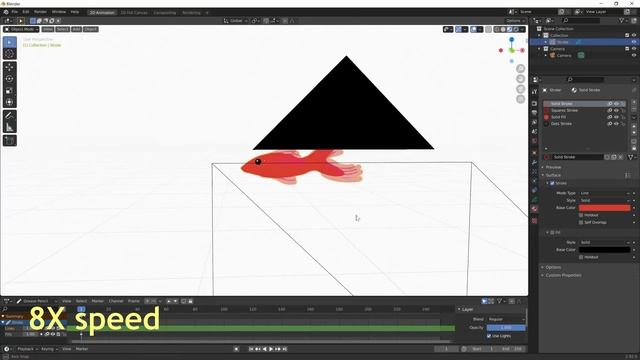Select the Annotate pencil tool
Image resolution: width=640 pixels, height=360 pixels.
click(9, 116)
